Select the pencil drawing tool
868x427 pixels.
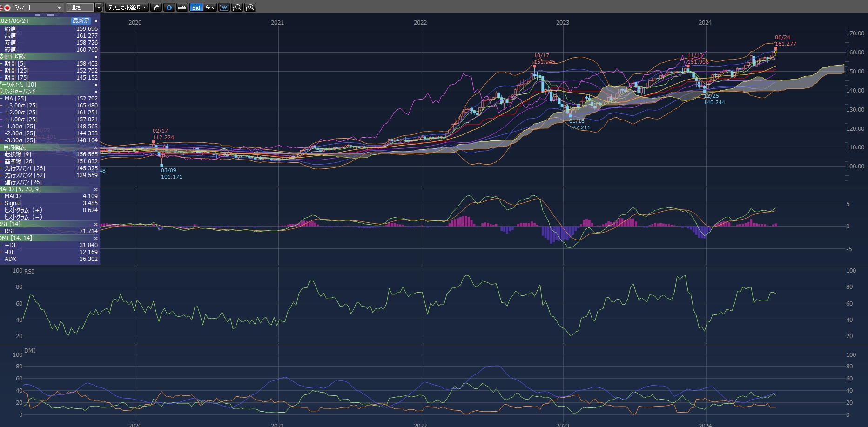(x=156, y=7)
